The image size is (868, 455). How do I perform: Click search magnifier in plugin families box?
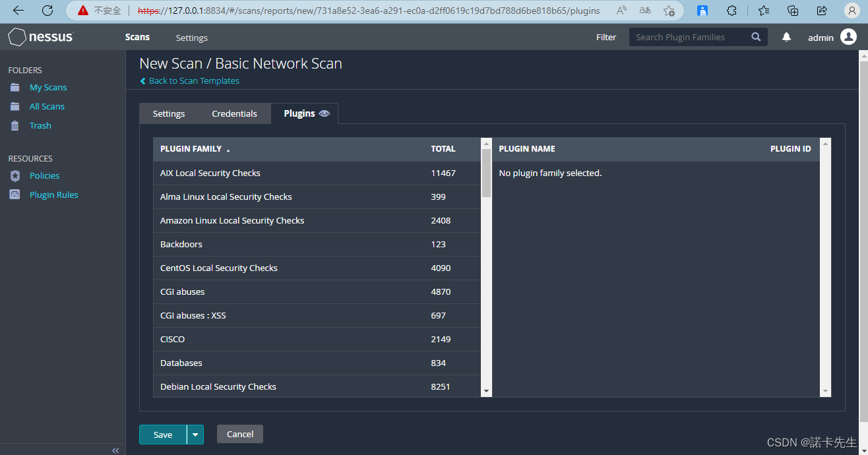pyautogui.click(x=756, y=38)
